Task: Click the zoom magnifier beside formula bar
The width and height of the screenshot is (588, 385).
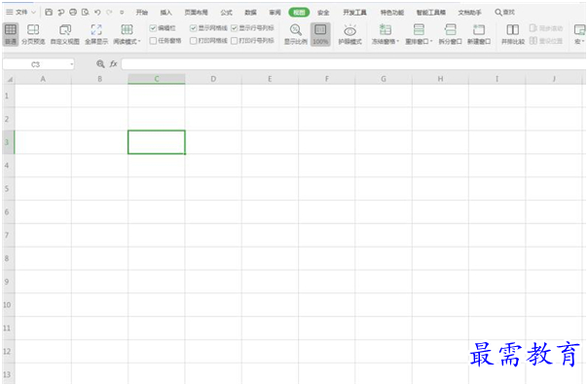Action: tap(100, 64)
